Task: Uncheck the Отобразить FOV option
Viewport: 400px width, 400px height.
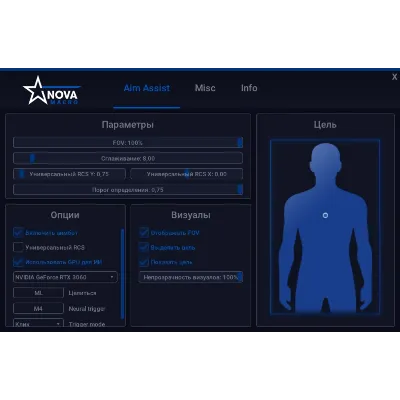Action: [144, 233]
